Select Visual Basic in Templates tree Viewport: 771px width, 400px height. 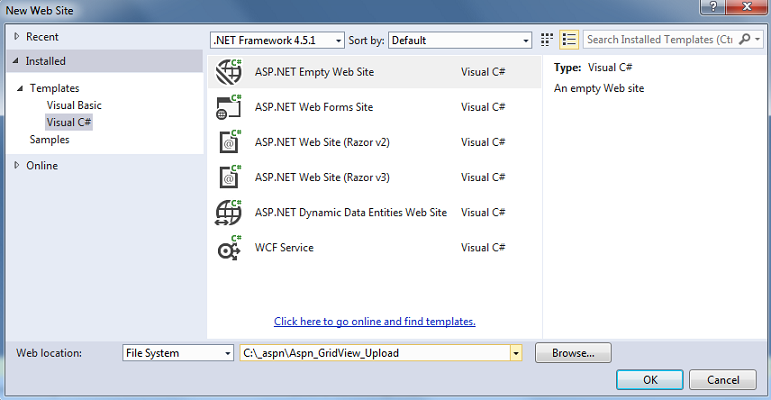click(x=74, y=105)
